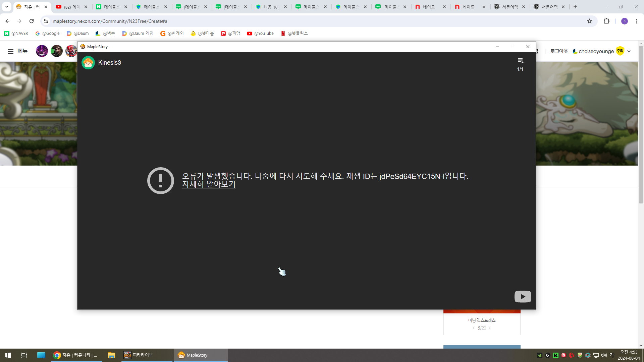Open the Google bookmark
This screenshot has height=362, width=644.
click(x=48, y=34)
